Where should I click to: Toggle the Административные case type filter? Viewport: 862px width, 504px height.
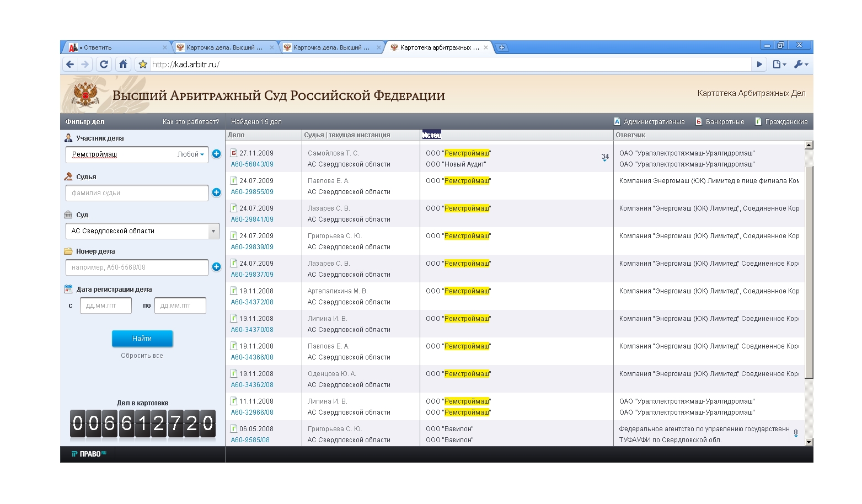coord(649,122)
